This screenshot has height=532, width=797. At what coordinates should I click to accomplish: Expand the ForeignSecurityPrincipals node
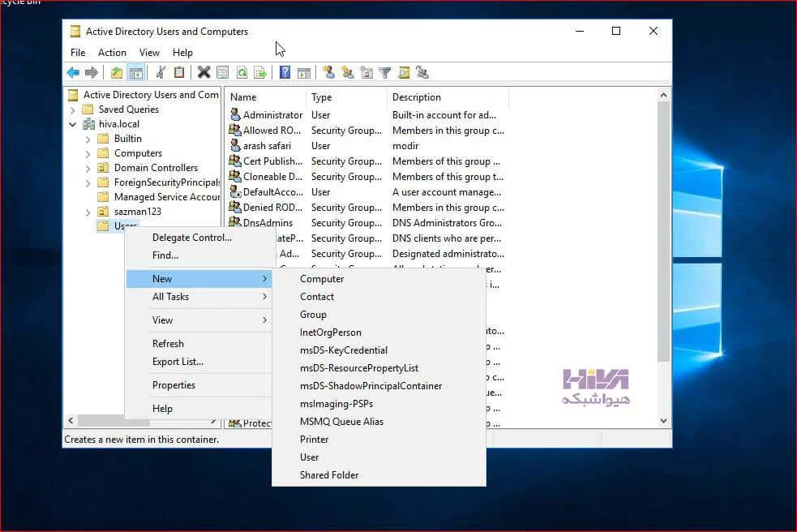click(88, 182)
